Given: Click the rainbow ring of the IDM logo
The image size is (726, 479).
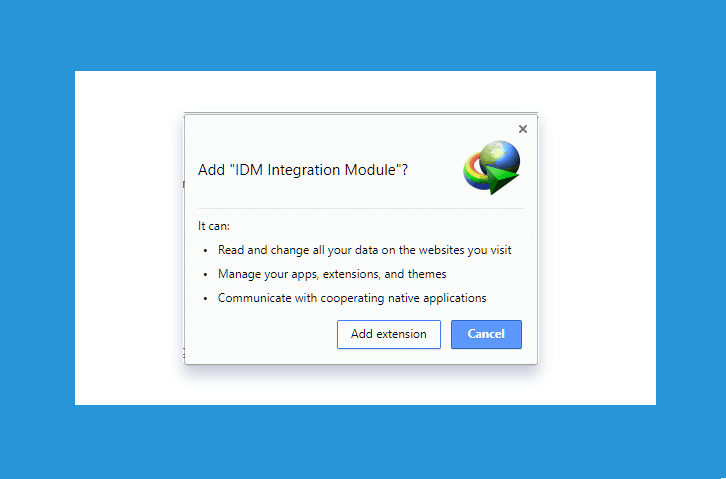Looking at the screenshot, I should point(471,172).
